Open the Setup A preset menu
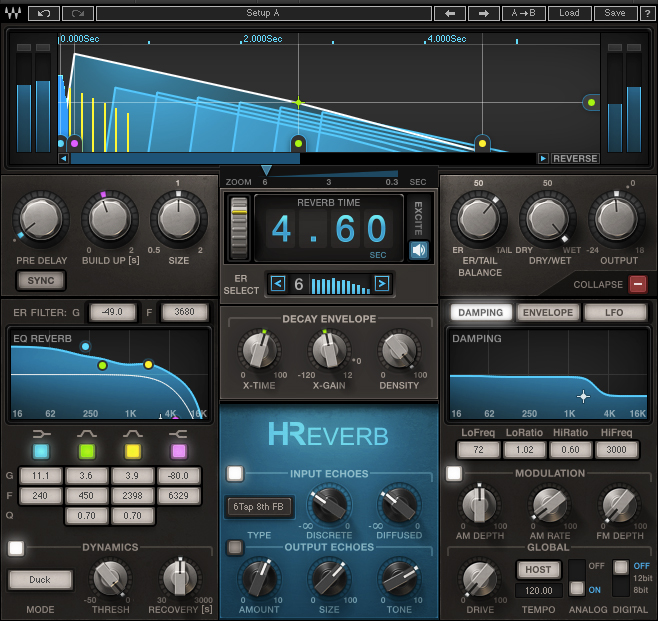Image resolution: width=658 pixels, height=621 pixels. point(263,13)
